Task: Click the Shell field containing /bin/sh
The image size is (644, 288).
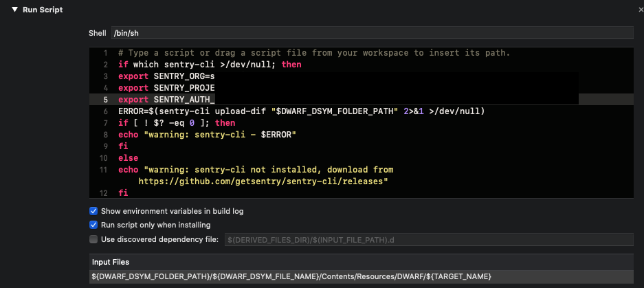Action: tap(372, 33)
